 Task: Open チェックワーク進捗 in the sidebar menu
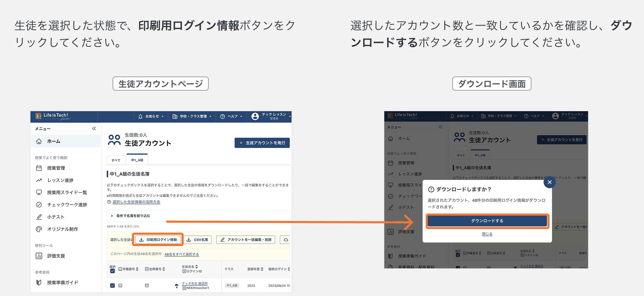tap(67, 205)
